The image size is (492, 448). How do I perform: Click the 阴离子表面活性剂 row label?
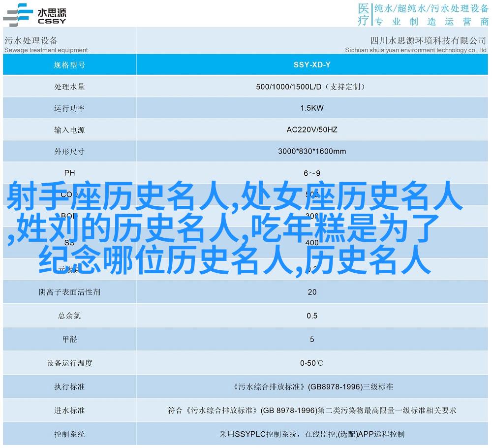point(69,292)
